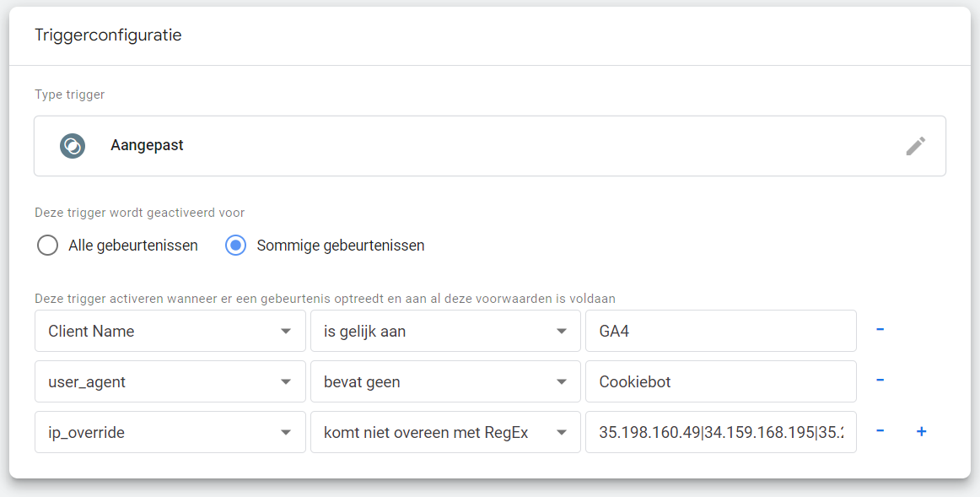Click the Aangepast custom trigger type icon
Screen dimensions: 980x497
point(73,146)
